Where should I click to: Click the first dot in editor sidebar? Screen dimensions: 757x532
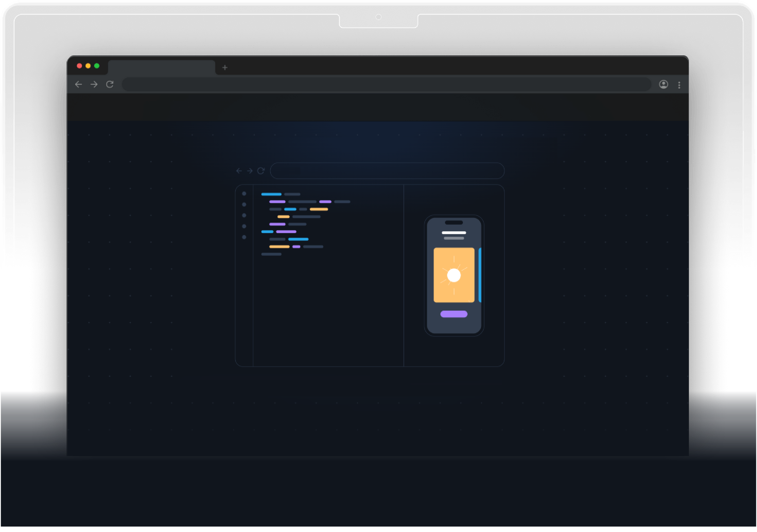(244, 194)
